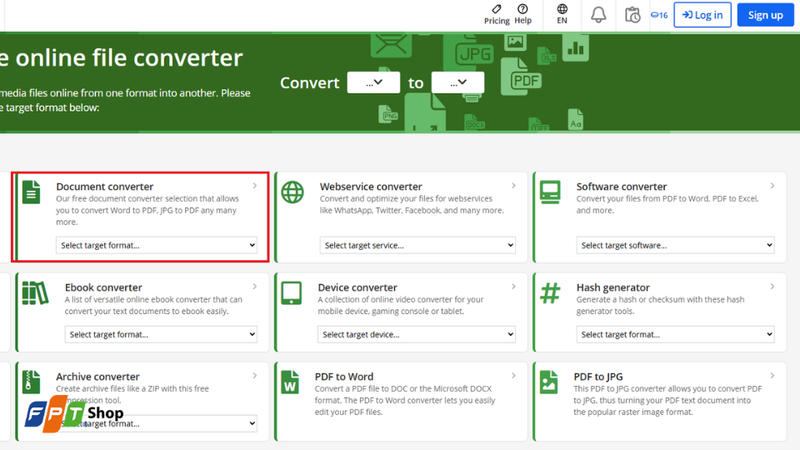Image resolution: width=800 pixels, height=450 pixels.
Task: Click the Software converter computer icon
Action: coord(550,192)
